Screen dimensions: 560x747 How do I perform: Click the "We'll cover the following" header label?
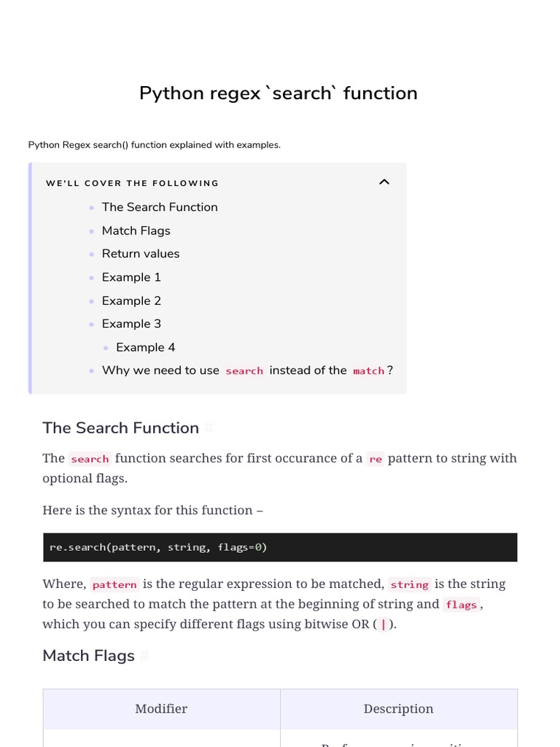[x=132, y=183]
